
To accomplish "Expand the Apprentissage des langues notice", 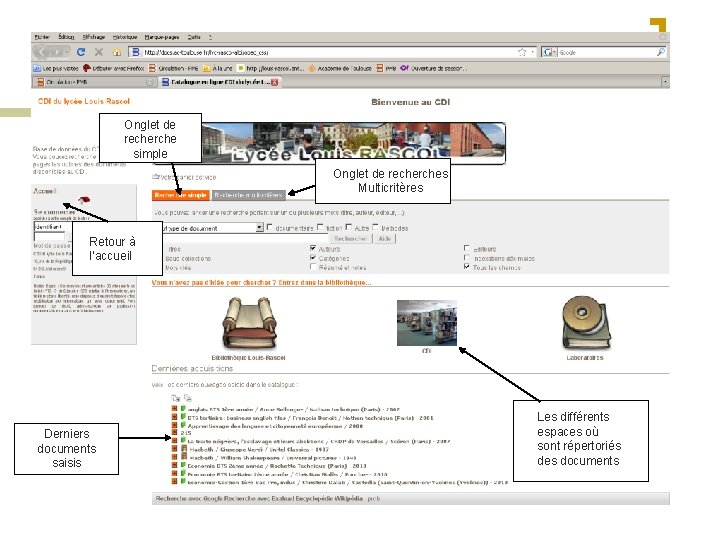I will pos(174,425).
